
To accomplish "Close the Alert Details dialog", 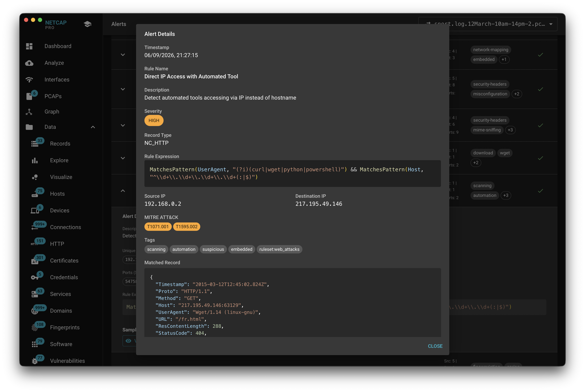I will coord(435,346).
